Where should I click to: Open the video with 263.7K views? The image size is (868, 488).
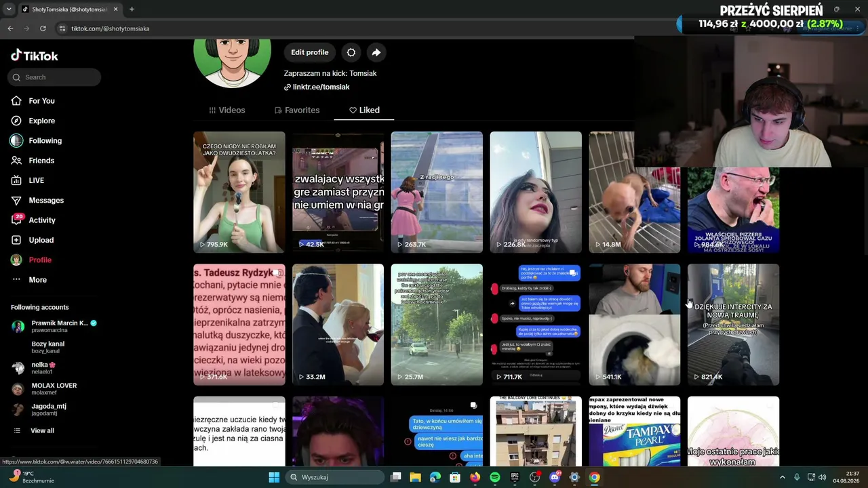(x=437, y=192)
